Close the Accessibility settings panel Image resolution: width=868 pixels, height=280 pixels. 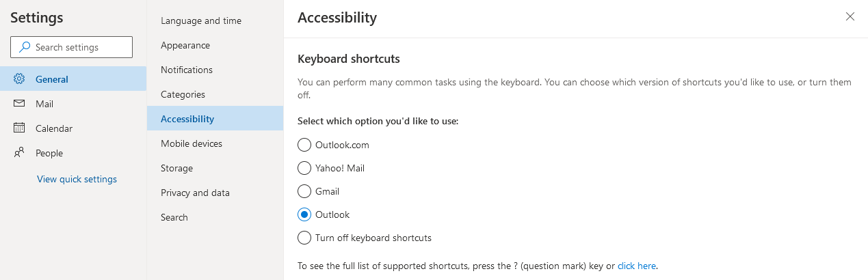[x=850, y=16]
